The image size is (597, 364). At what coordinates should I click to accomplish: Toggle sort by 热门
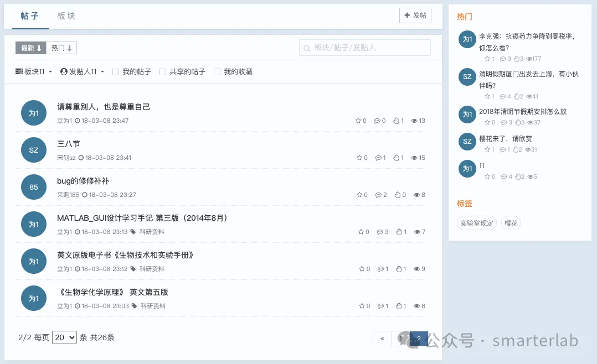(61, 48)
